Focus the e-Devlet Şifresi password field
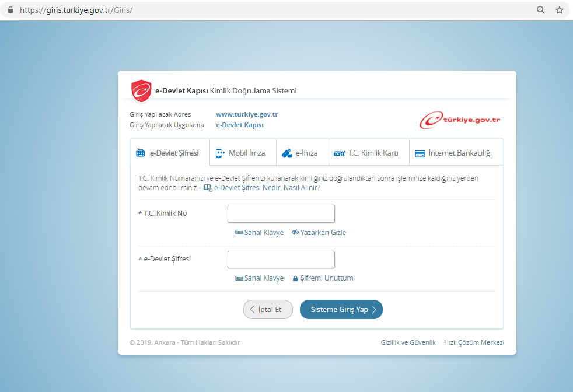 click(281, 260)
